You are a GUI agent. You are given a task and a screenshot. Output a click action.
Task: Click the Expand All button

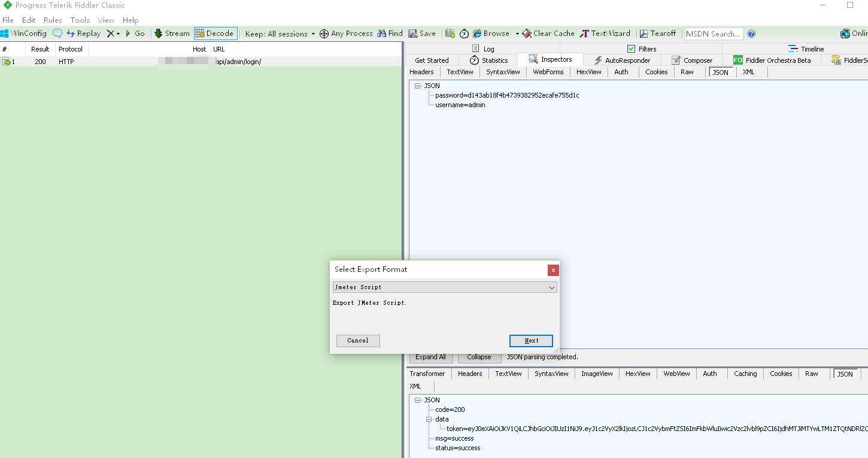(x=430, y=357)
